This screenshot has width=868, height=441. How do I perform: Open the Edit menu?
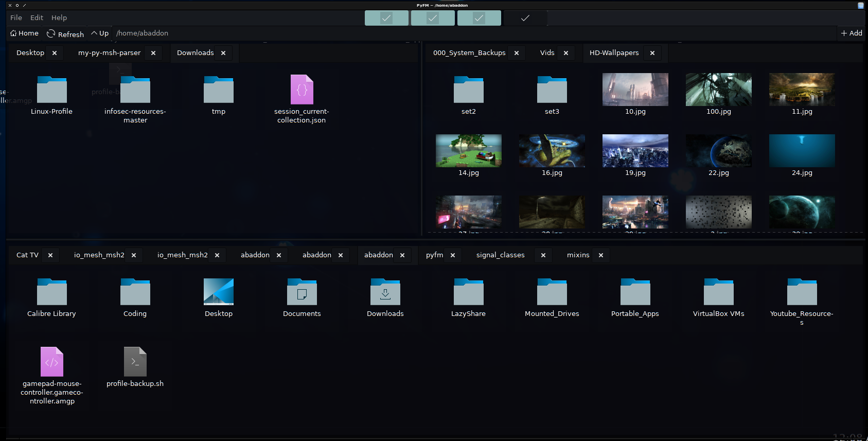point(37,17)
